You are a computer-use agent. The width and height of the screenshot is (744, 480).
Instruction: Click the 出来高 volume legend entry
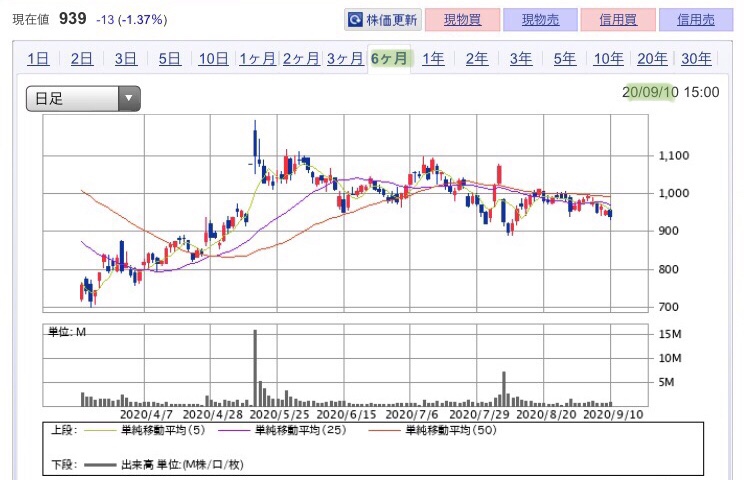pos(182,464)
